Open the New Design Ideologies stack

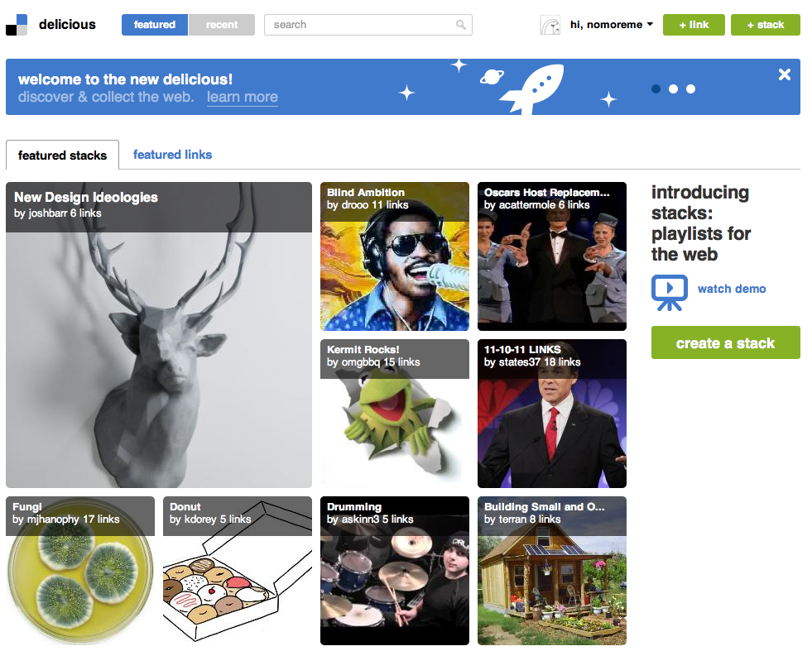click(159, 335)
